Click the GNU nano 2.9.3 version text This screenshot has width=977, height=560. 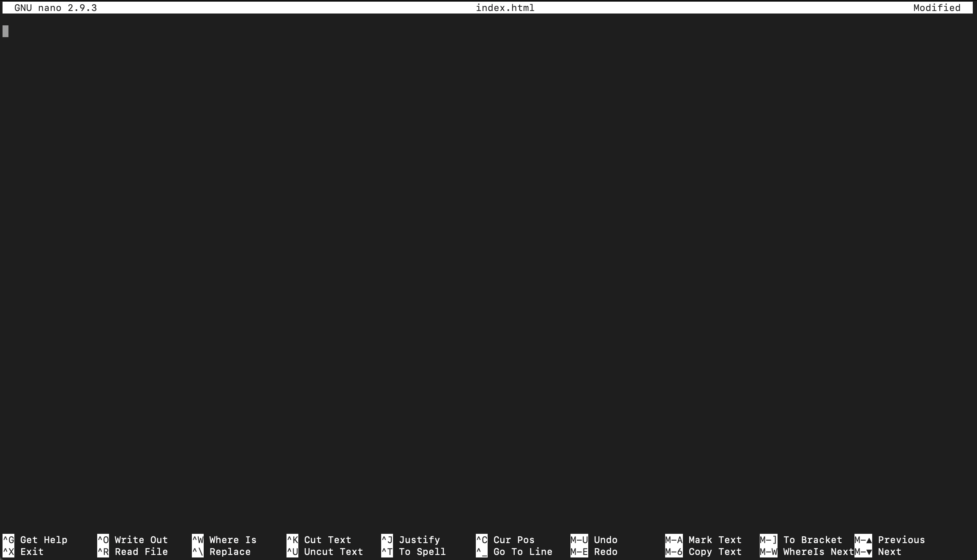56,8
